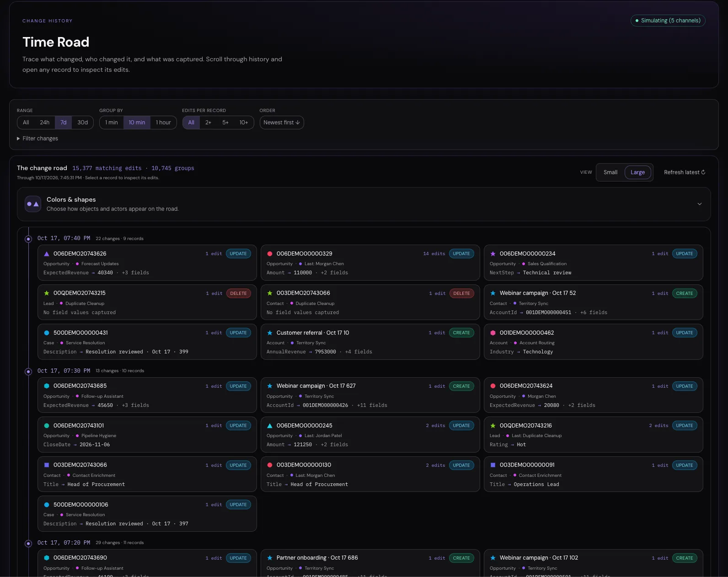Click the red circle icon of 003DEMO00000130
The image size is (728, 577).
(270, 465)
